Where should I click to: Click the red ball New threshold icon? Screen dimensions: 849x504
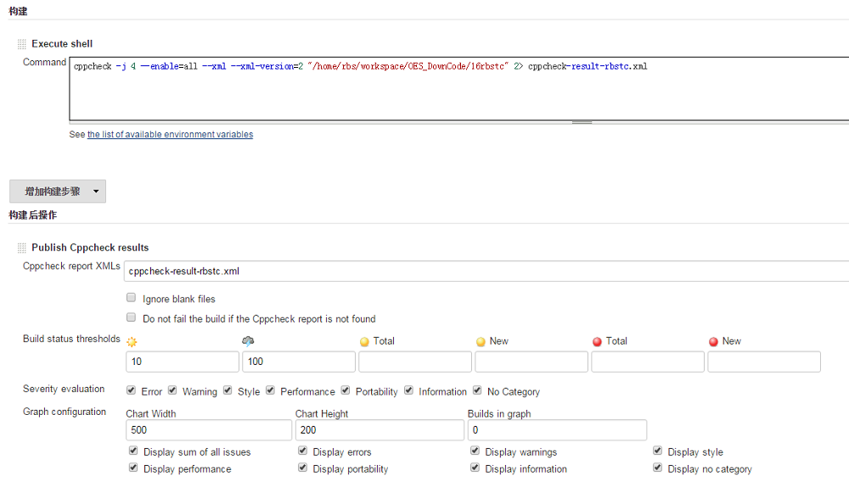[712, 340]
